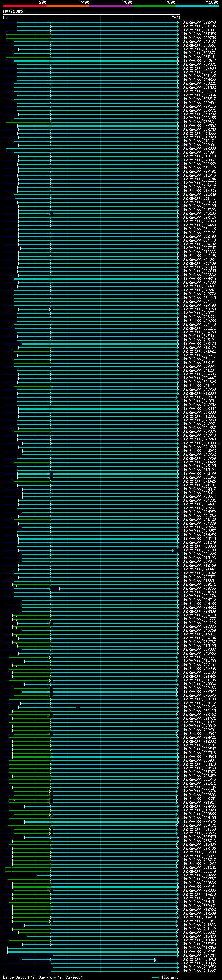Select the UniRef100_P15193 label
The image size is (222, 980).
click(199, 557)
